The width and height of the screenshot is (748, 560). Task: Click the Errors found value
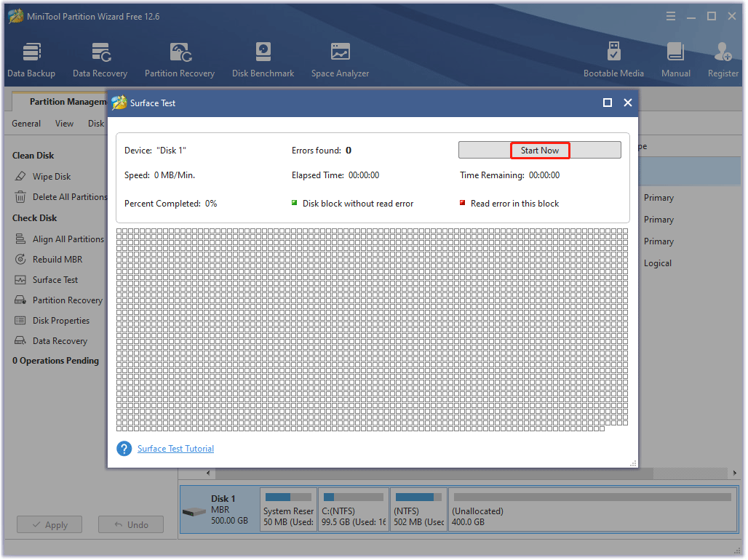349,151
